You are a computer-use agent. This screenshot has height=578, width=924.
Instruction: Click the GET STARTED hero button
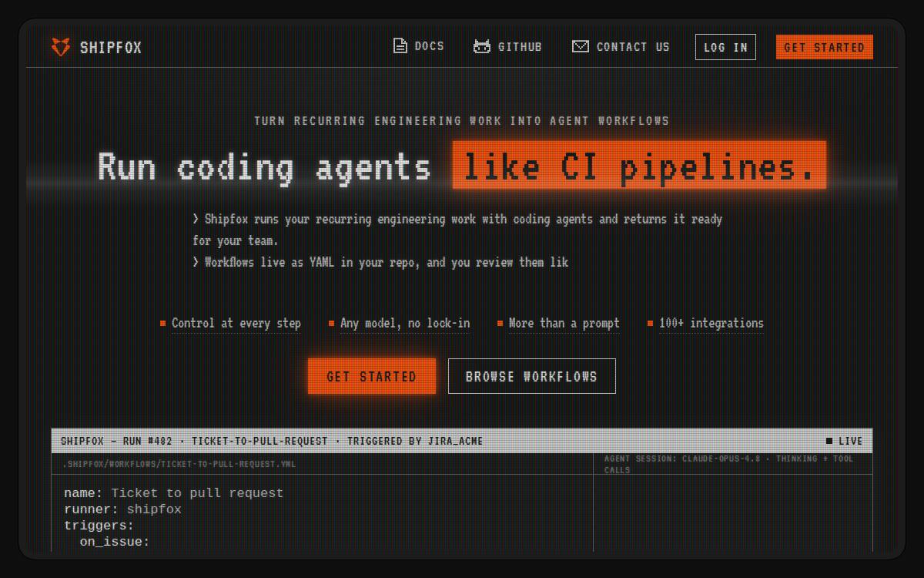372,376
